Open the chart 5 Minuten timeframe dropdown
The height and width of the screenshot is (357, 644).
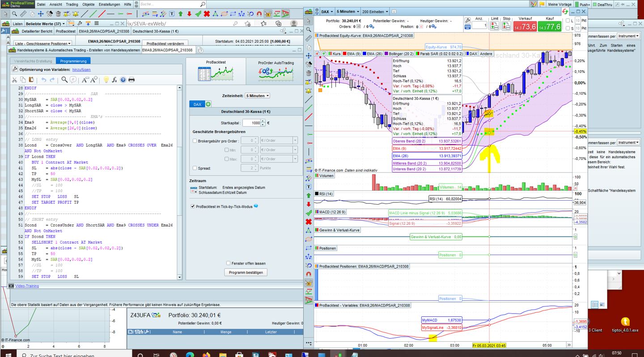click(x=347, y=12)
